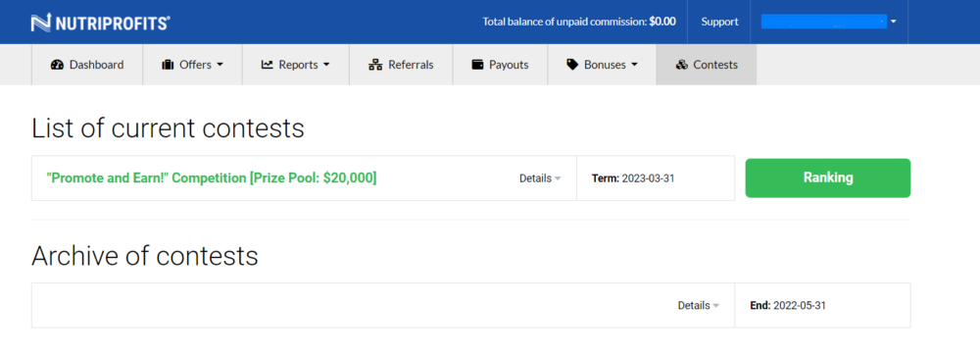Click the Payouts wallet icon
The height and width of the screenshot is (355, 980).
coord(477,65)
